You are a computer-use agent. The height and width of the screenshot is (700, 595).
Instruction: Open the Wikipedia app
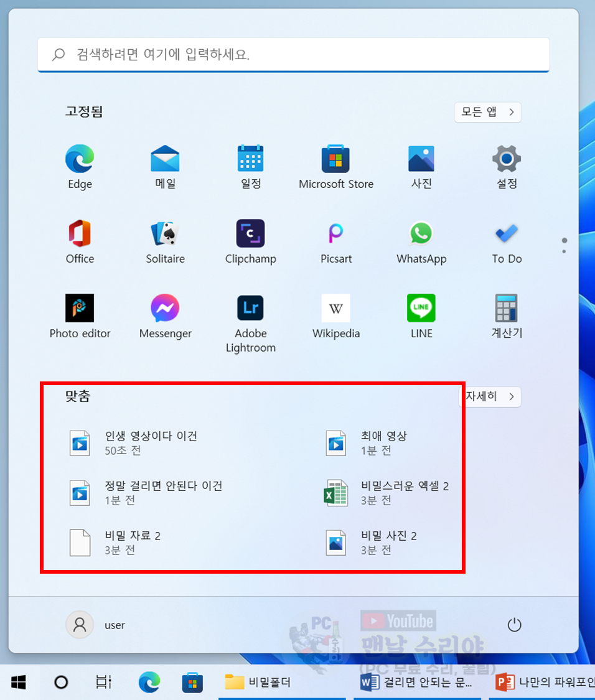coord(336,316)
